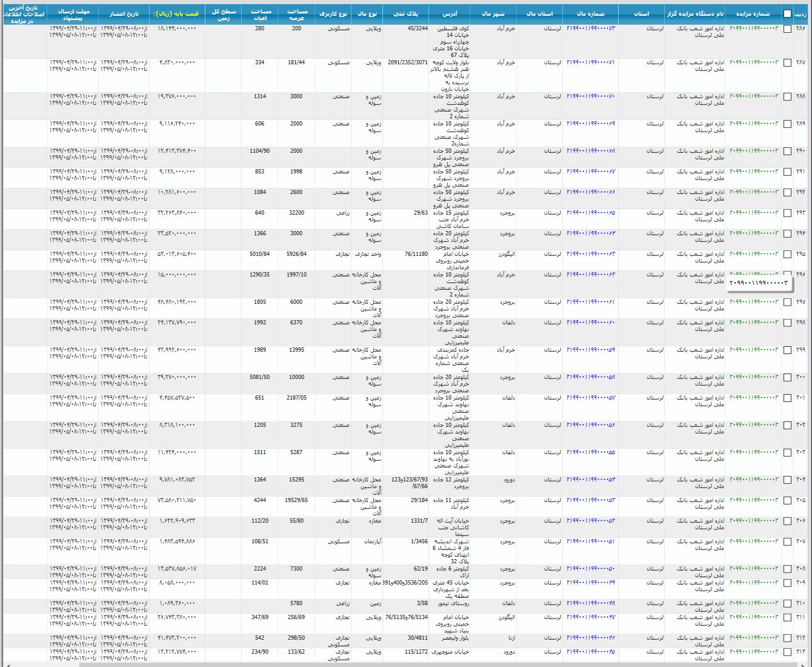Check the box for row 300
812x667 pixels.
(x=787, y=378)
